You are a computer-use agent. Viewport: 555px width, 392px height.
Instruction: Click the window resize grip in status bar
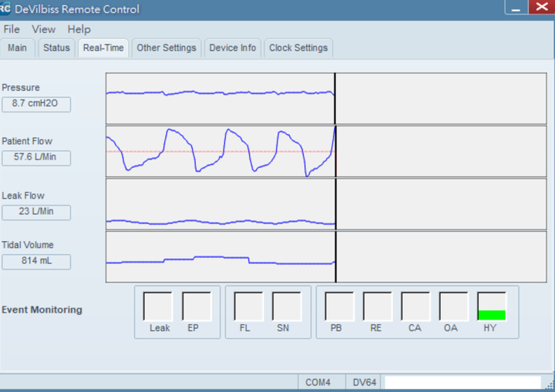[x=550, y=384]
